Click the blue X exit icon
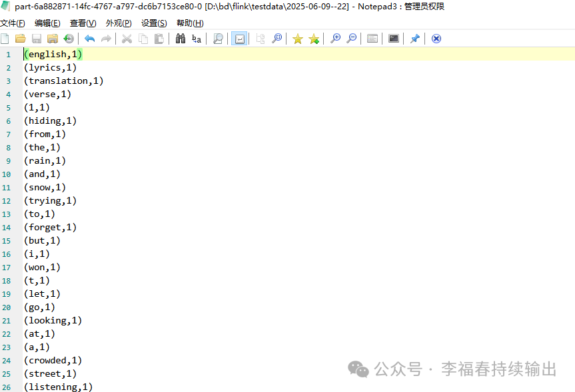Viewport: 575px width, 392px height. (436, 39)
